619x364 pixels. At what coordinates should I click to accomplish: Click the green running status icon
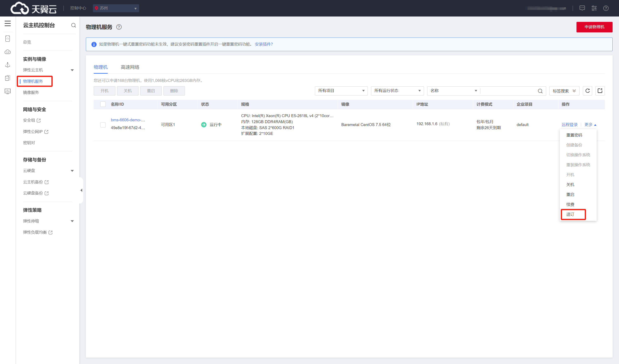tap(204, 125)
